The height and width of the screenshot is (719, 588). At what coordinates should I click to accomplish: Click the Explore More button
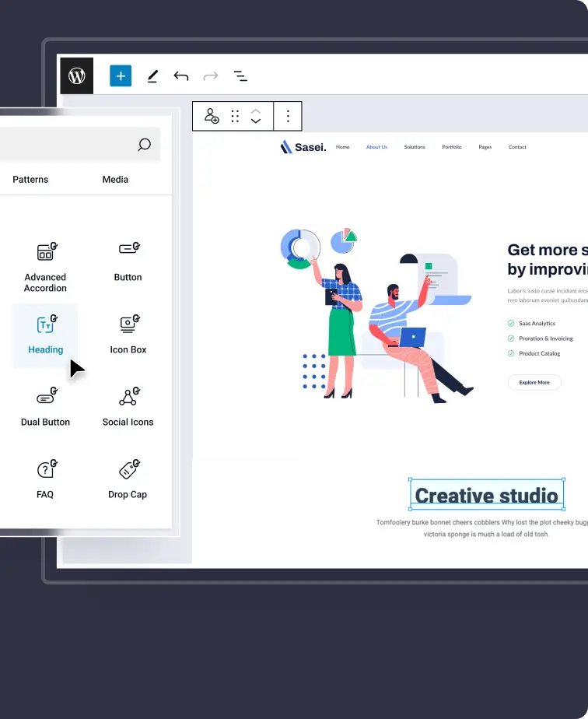click(x=534, y=383)
